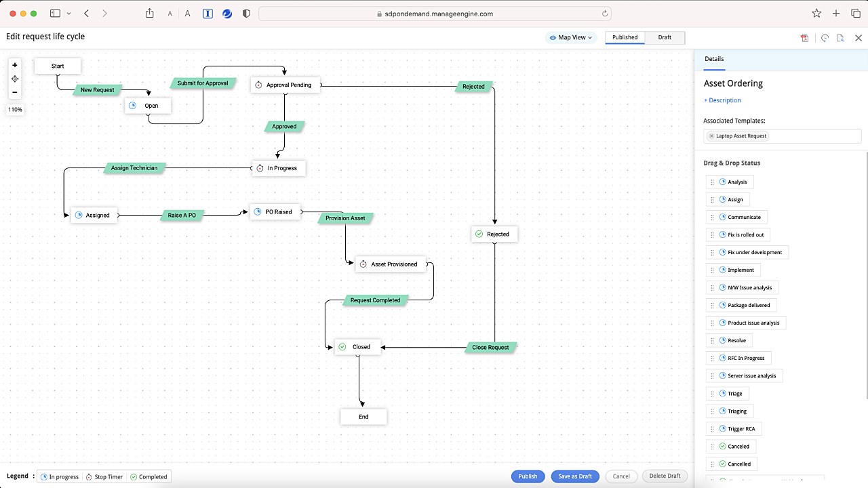Viewport: 868px width, 488px height.
Task: Open a new Safari tab
Action: pos(836,14)
